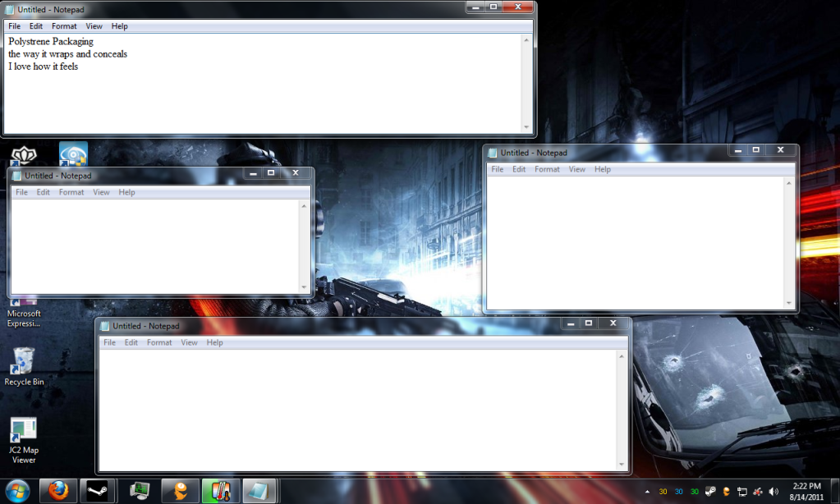The image size is (840, 504).
Task: Open Format menu in right Notepad window
Action: tap(547, 169)
